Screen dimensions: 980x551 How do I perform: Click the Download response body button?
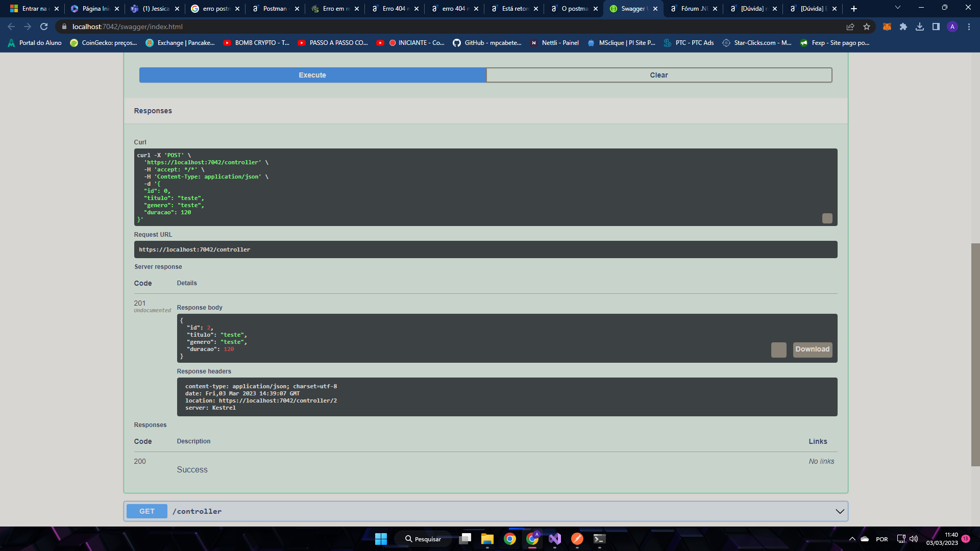click(813, 349)
